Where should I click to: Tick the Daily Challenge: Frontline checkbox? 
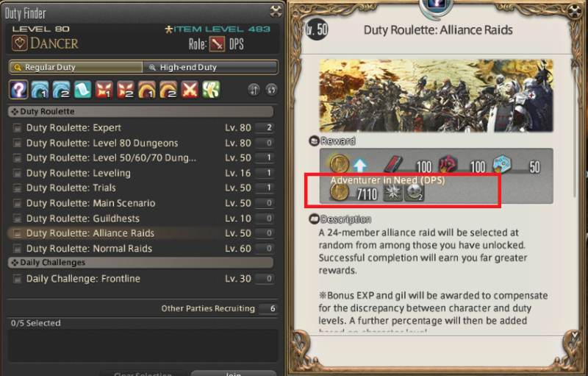click(x=17, y=279)
